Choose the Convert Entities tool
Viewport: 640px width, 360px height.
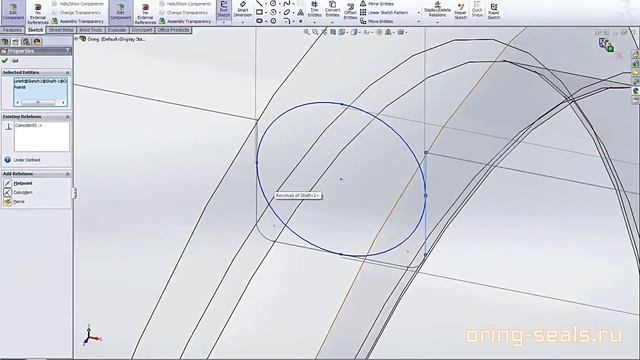(x=332, y=10)
